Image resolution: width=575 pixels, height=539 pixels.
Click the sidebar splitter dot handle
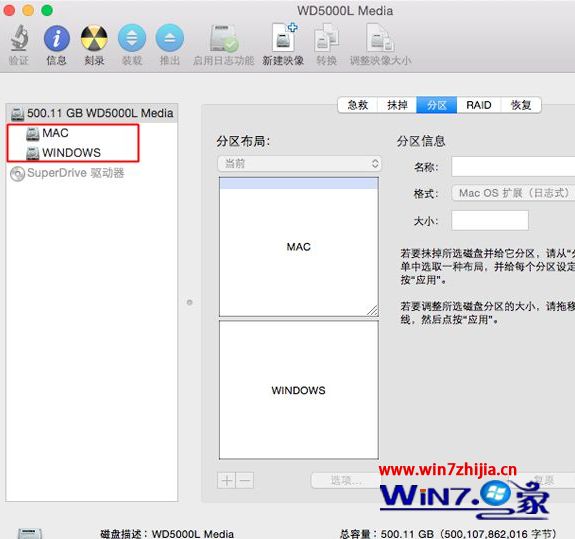(x=190, y=302)
